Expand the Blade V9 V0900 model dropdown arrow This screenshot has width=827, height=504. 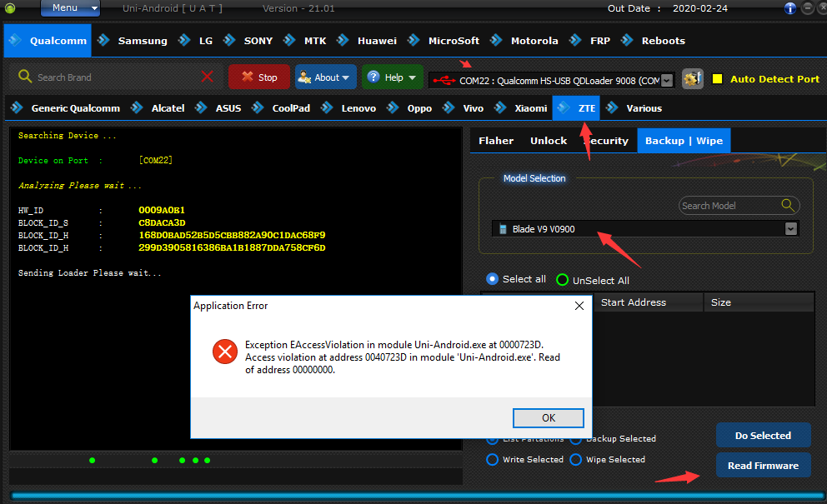tap(790, 229)
